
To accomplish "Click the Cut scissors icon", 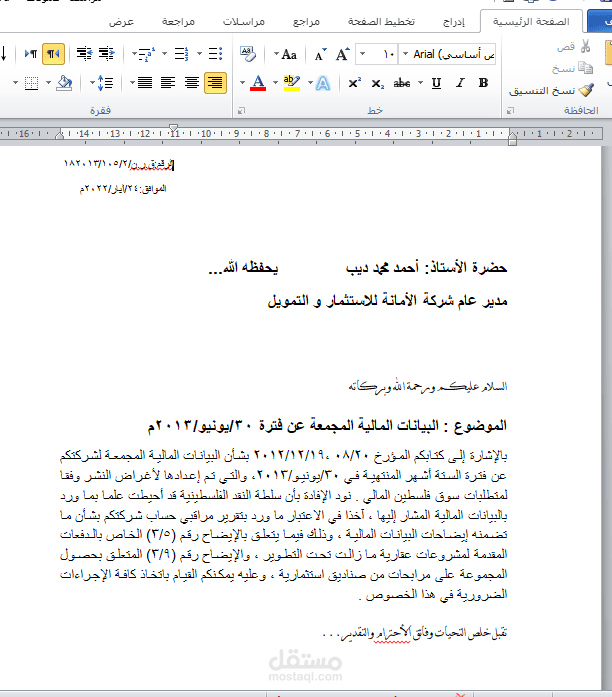I will [x=585, y=46].
